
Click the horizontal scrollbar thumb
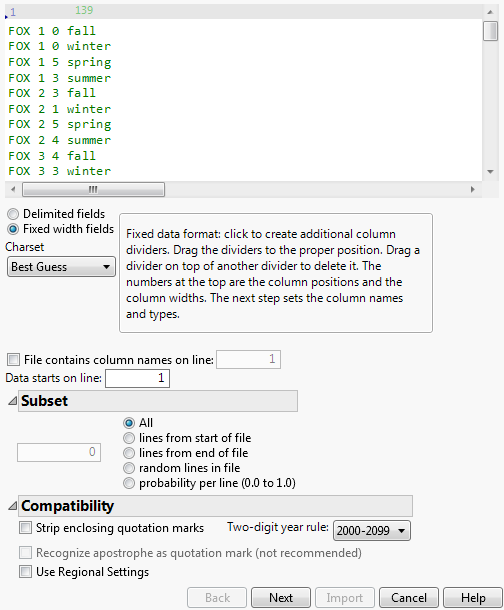(93, 189)
